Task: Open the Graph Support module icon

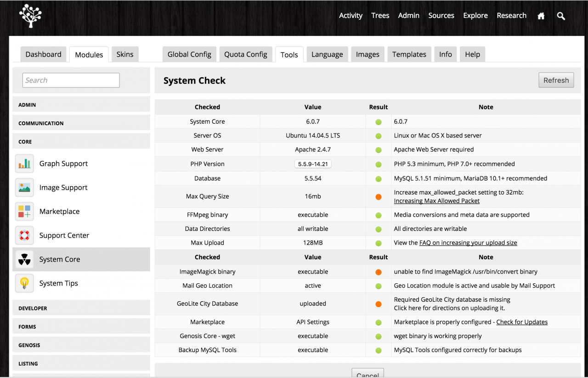Action: point(24,164)
